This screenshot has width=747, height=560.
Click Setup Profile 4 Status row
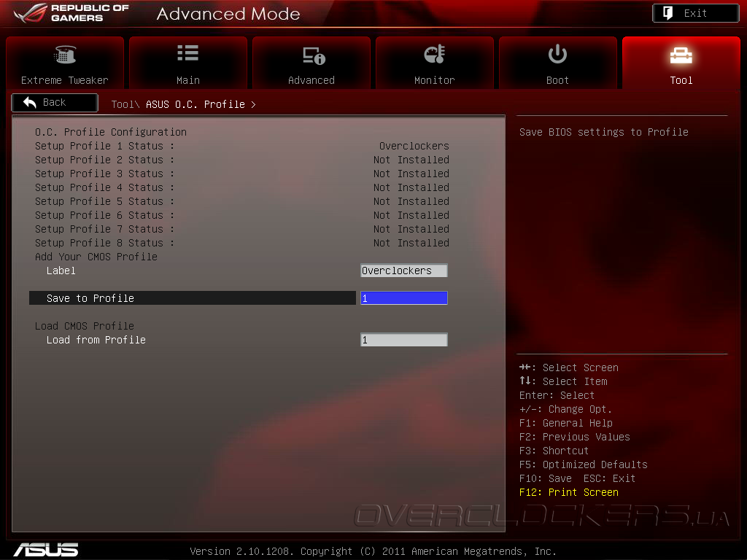pyautogui.click(x=242, y=187)
